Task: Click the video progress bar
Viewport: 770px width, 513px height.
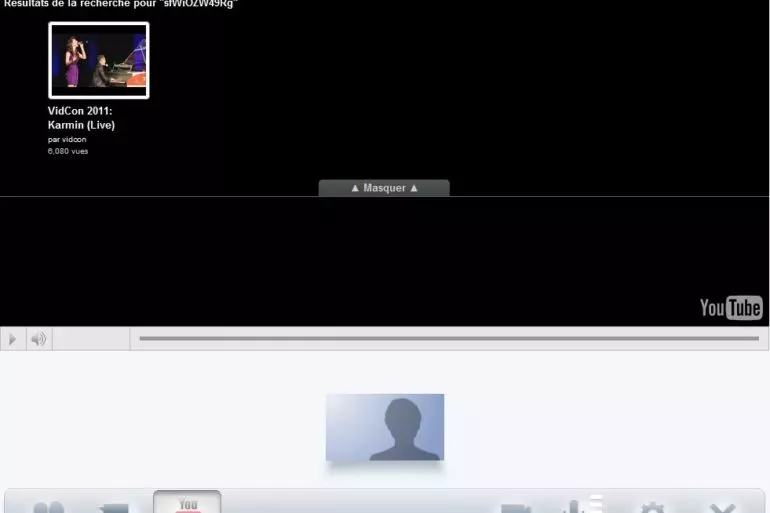Action: (x=449, y=338)
